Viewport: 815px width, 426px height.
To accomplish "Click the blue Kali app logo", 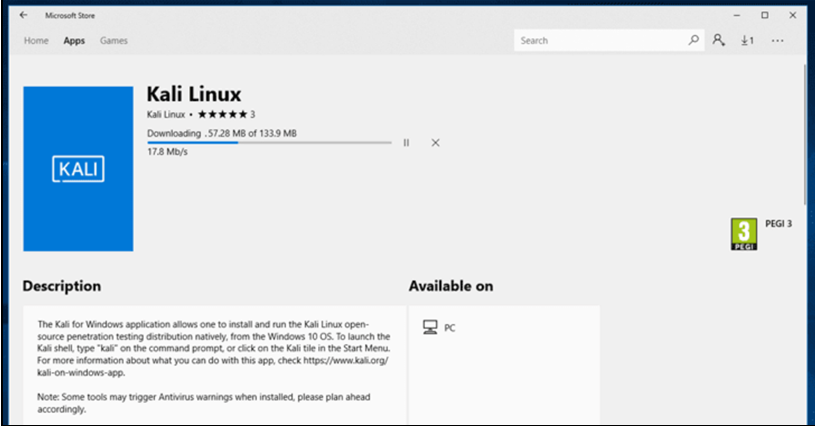I will pos(78,168).
